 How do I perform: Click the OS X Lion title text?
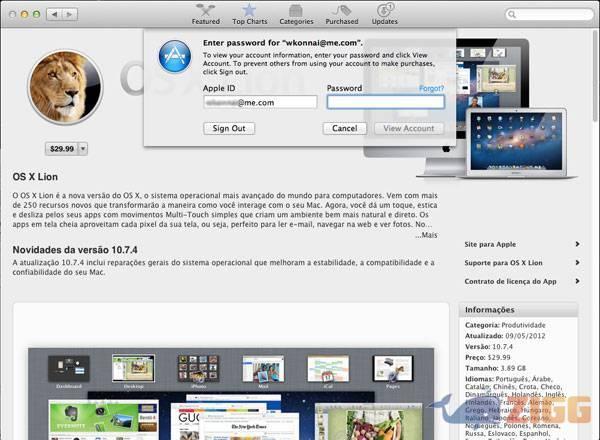point(35,177)
